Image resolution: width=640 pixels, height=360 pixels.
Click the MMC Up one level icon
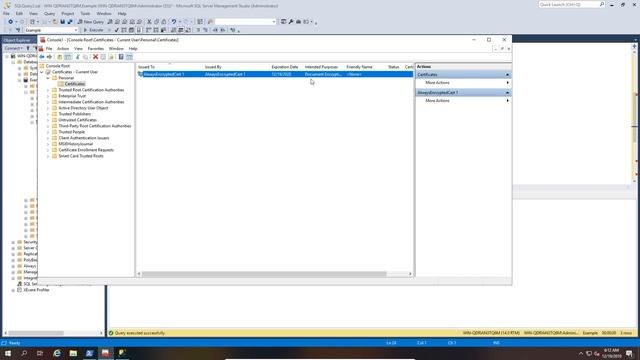pyautogui.click(x=60, y=57)
